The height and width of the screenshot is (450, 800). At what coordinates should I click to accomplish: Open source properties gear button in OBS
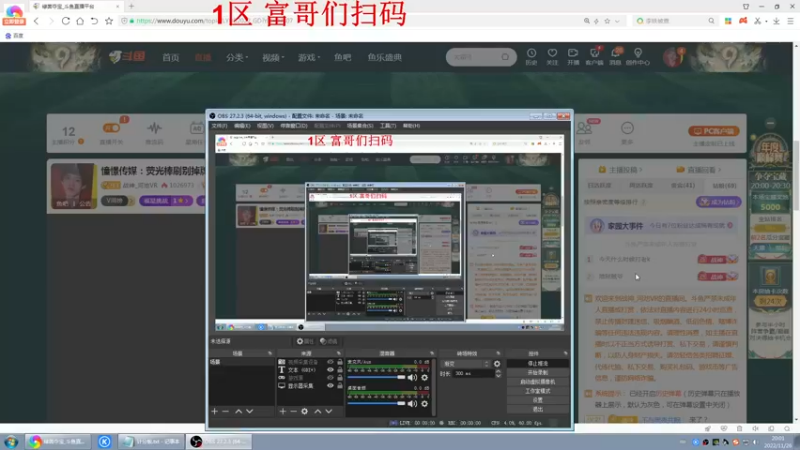pyautogui.click(x=305, y=341)
